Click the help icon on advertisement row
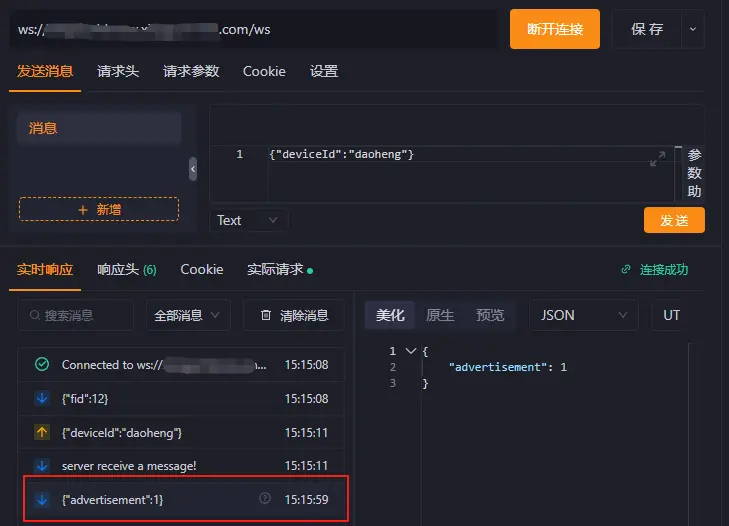 click(x=265, y=499)
